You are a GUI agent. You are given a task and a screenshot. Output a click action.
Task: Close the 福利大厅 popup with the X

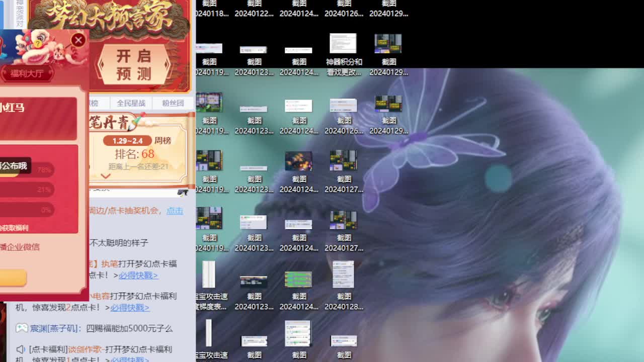[x=78, y=40]
